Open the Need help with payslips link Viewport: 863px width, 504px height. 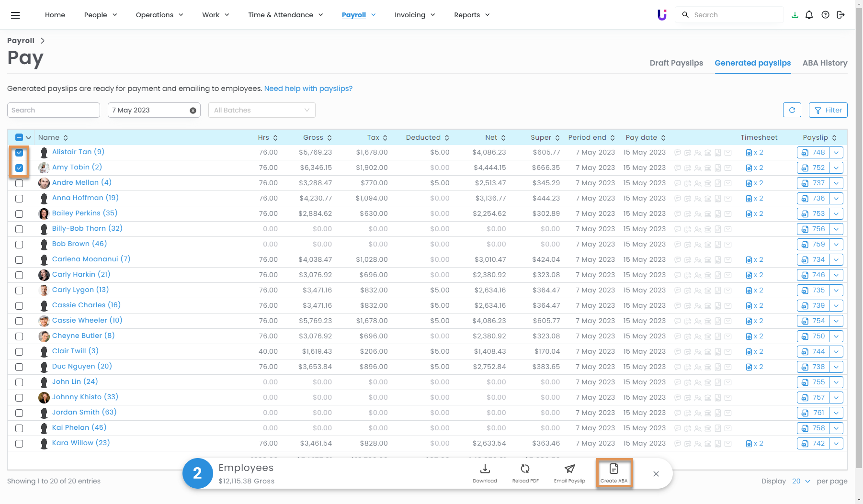(308, 89)
